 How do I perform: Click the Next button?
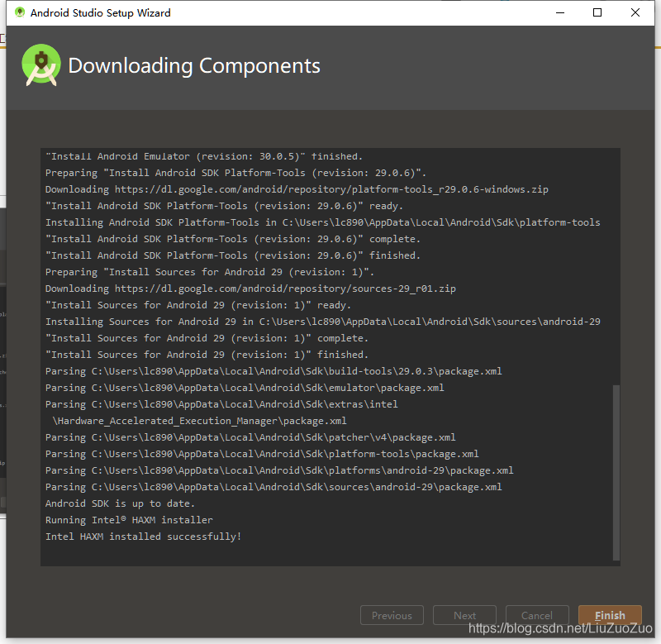(x=464, y=615)
